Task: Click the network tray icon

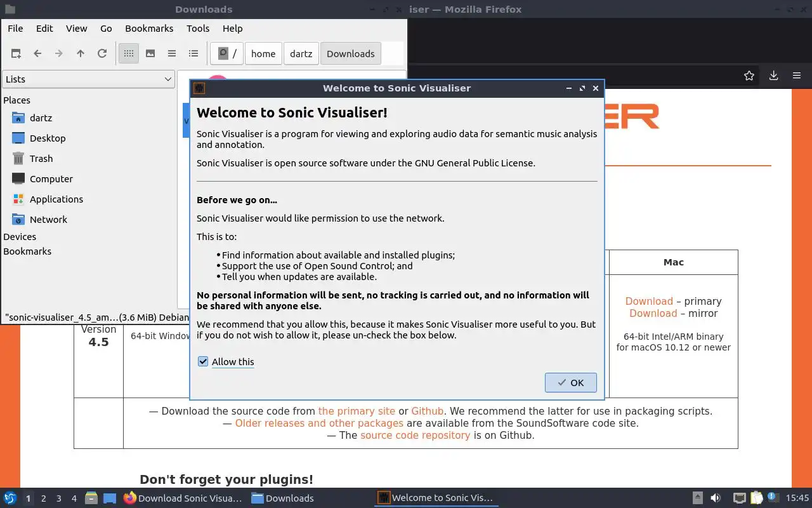Action: click(x=739, y=498)
